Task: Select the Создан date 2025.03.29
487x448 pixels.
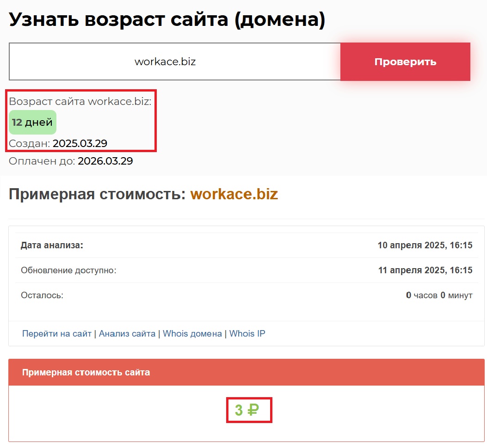Action: pyautogui.click(x=80, y=143)
